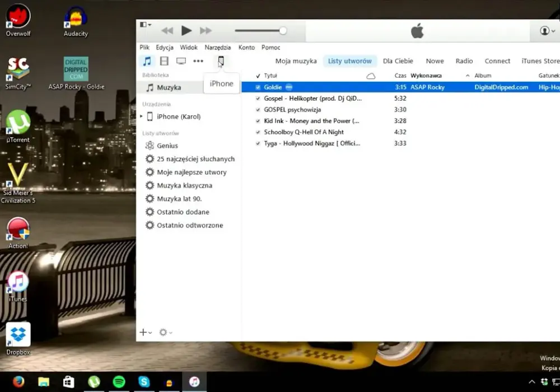Image resolution: width=560 pixels, height=392 pixels.
Task: Show more media types with three dots
Action: [198, 61]
